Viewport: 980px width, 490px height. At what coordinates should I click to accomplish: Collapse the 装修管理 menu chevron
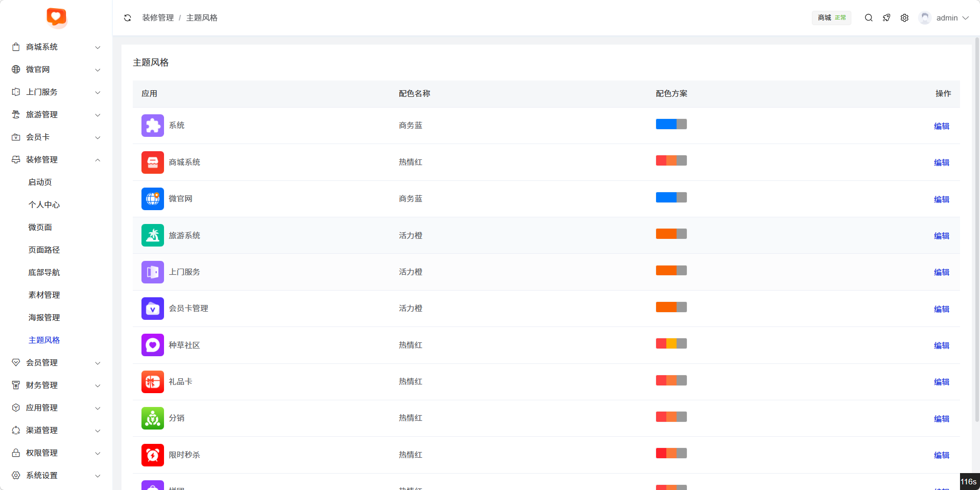97,160
